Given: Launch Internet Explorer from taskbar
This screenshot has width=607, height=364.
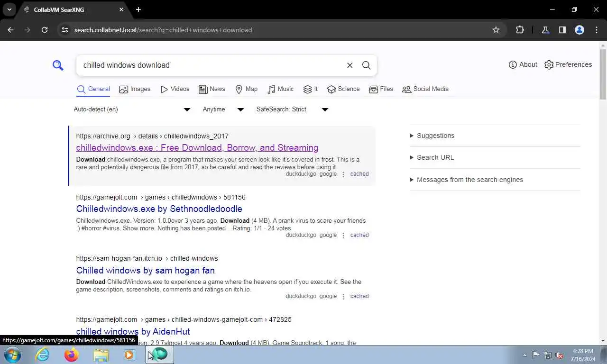Looking at the screenshot, I should pos(43,355).
